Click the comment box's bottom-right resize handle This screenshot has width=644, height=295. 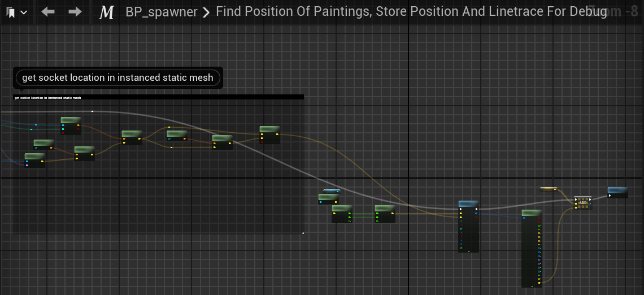(x=302, y=232)
